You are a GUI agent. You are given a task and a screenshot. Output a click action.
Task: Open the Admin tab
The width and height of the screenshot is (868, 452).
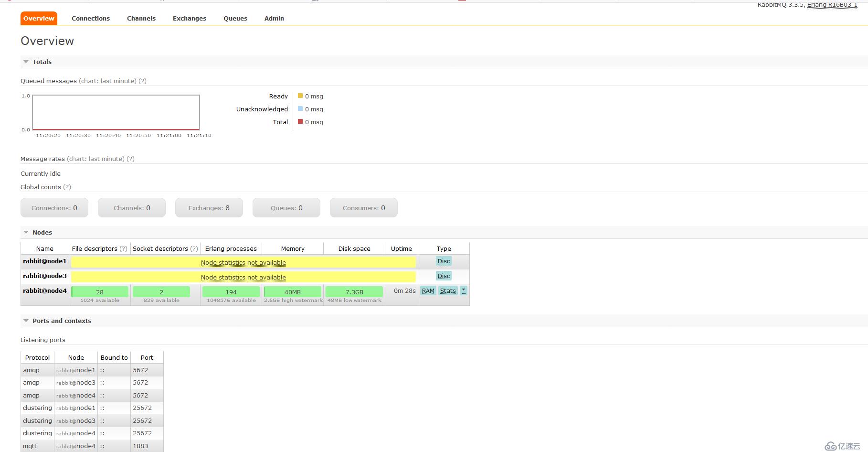click(x=274, y=18)
